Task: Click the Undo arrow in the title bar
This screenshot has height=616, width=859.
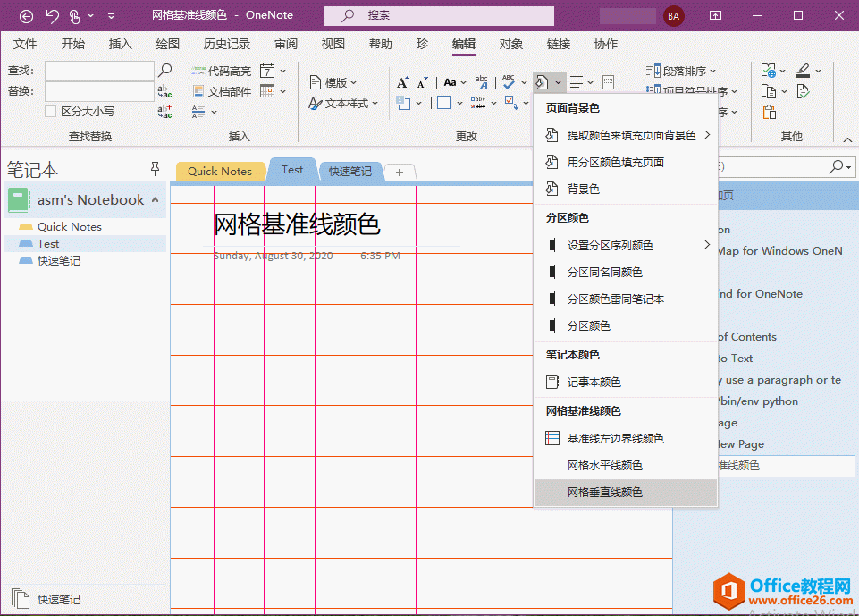Action: pos(52,15)
